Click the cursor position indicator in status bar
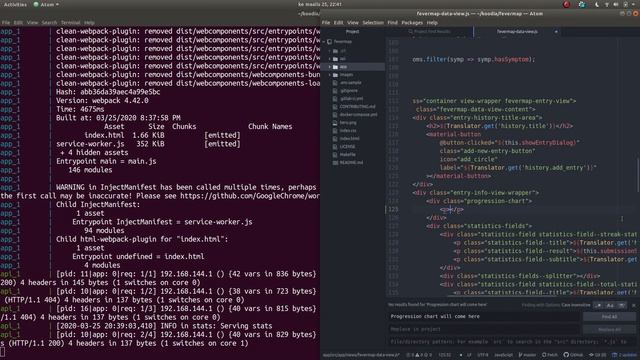The image size is (640, 360). 444,355
